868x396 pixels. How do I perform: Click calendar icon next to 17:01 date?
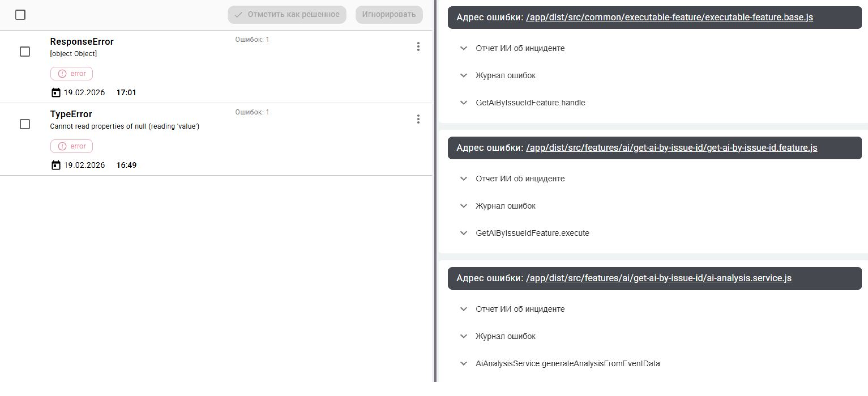coord(56,92)
